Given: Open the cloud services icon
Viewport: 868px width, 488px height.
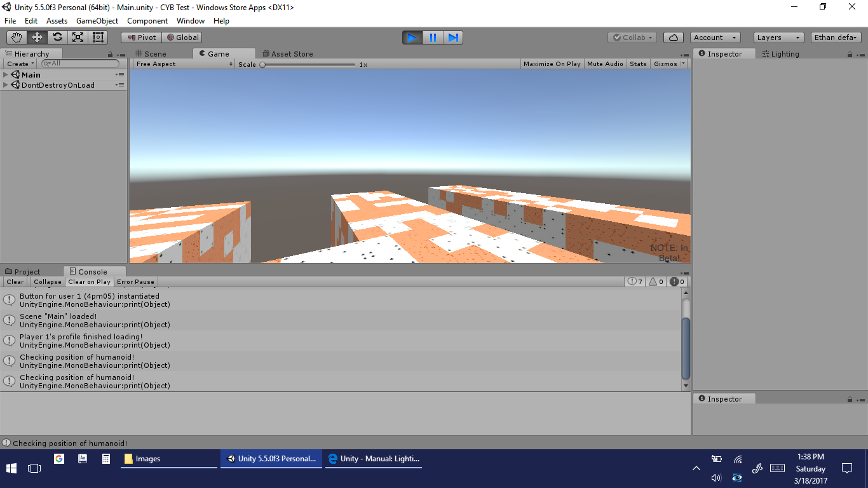Looking at the screenshot, I should point(674,37).
